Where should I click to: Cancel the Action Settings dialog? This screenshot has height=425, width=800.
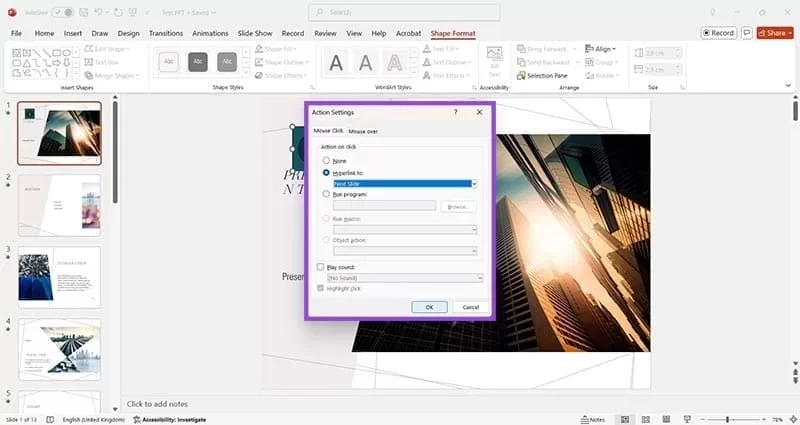click(x=470, y=307)
